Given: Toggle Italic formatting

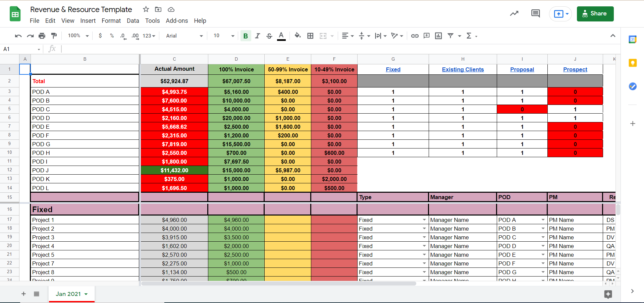Looking at the screenshot, I should (x=257, y=36).
